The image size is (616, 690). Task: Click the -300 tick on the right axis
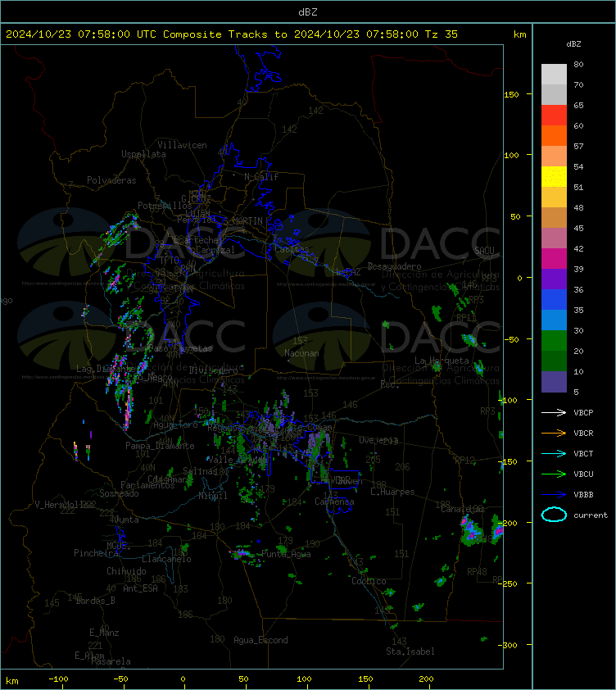[510, 645]
